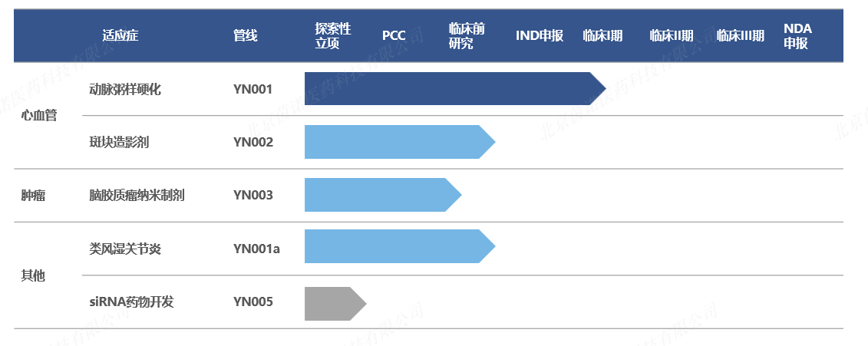Select the 肿瘤 category label
Image resolution: width=868 pixels, height=346 pixels.
click(33, 196)
